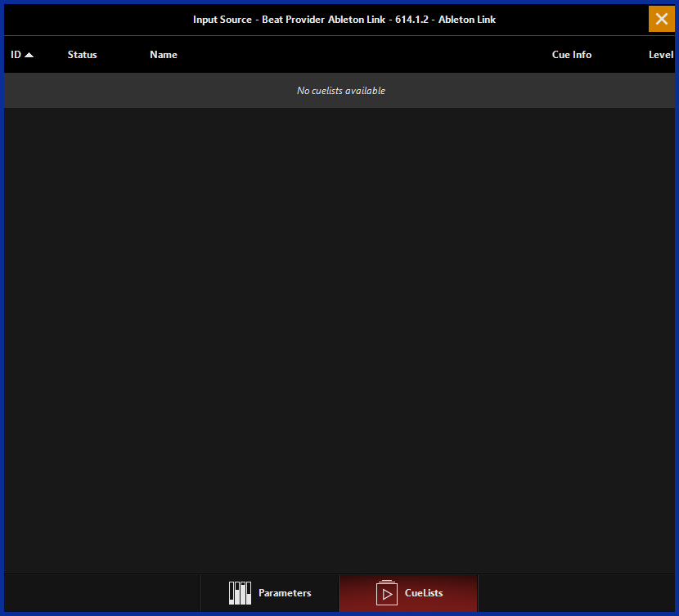
Task: Click the CueLists play icon
Action: (x=387, y=592)
